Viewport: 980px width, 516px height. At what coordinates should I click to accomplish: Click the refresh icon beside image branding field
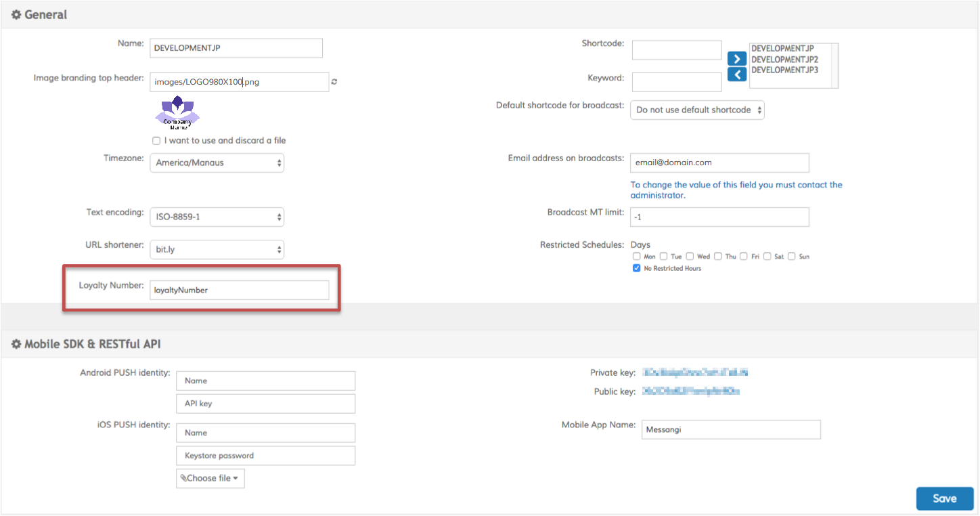[x=334, y=82]
